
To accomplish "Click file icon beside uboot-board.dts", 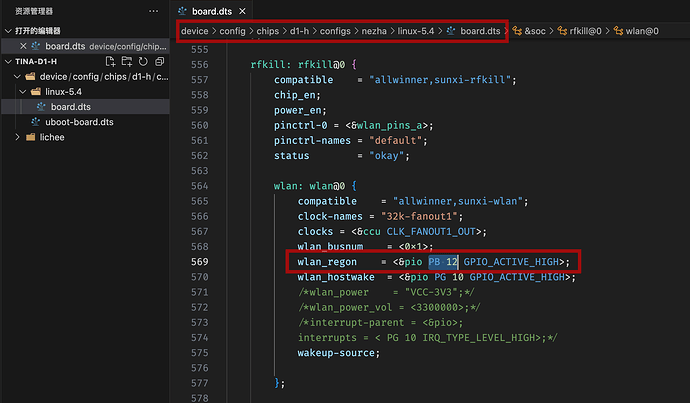I will (36, 122).
